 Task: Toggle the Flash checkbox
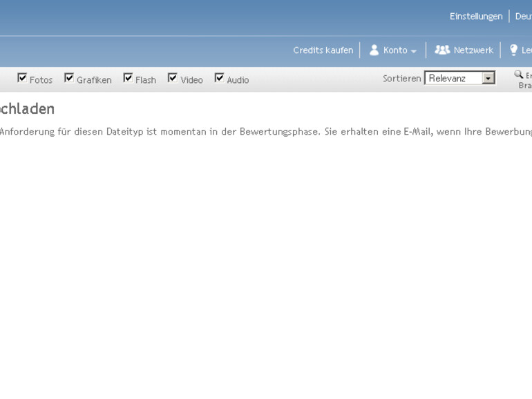click(128, 78)
